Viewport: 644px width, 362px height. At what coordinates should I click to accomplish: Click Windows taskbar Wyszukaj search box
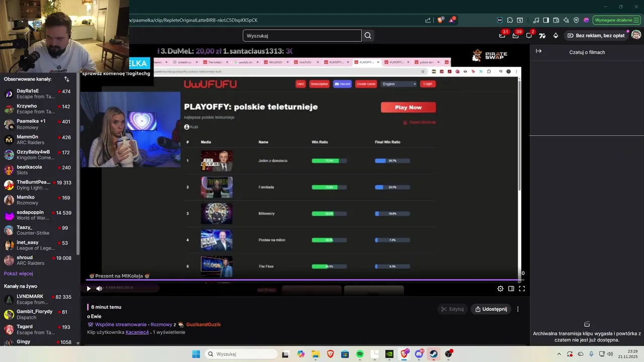tap(241, 354)
